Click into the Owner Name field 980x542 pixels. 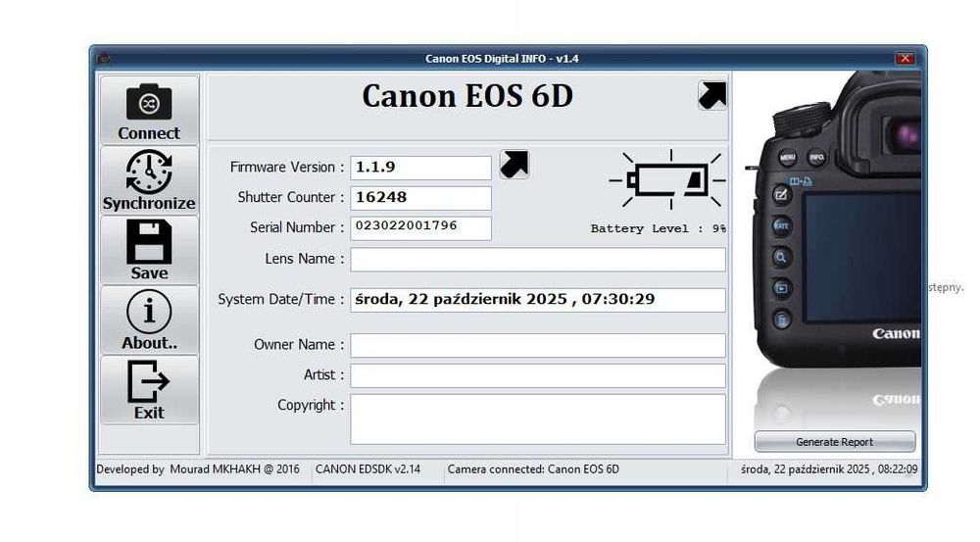[x=537, y=345]
